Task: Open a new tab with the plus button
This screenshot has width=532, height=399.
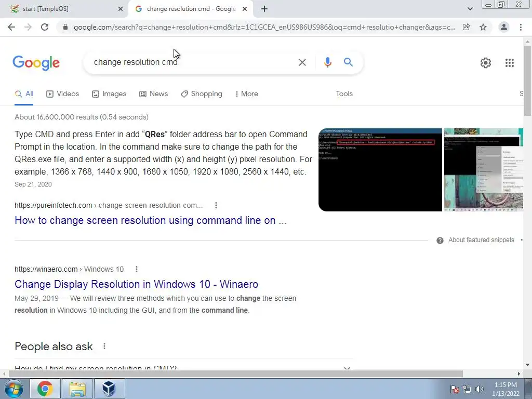Action: [264, 9]
